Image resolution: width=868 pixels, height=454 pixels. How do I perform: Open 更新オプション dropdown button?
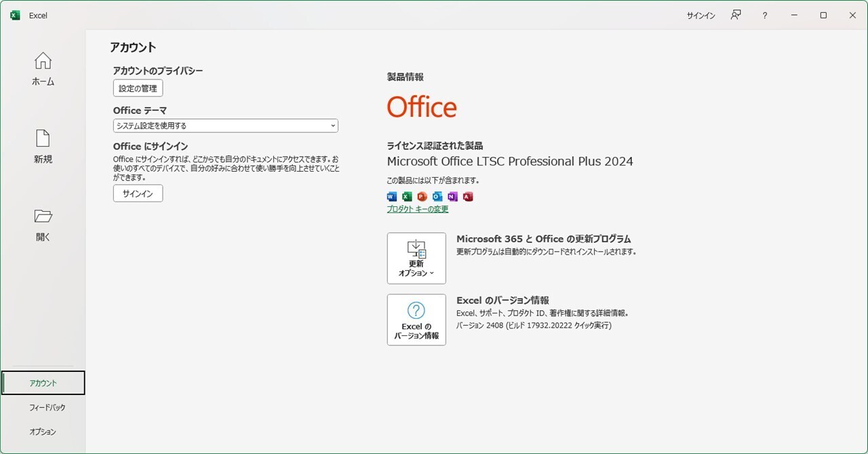(x=416, y=259)
